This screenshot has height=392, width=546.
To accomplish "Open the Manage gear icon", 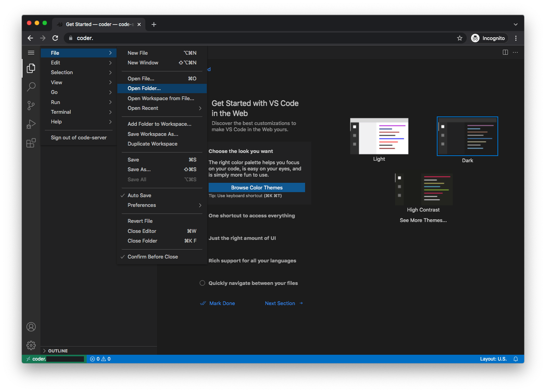I will [x=31, y=345].
